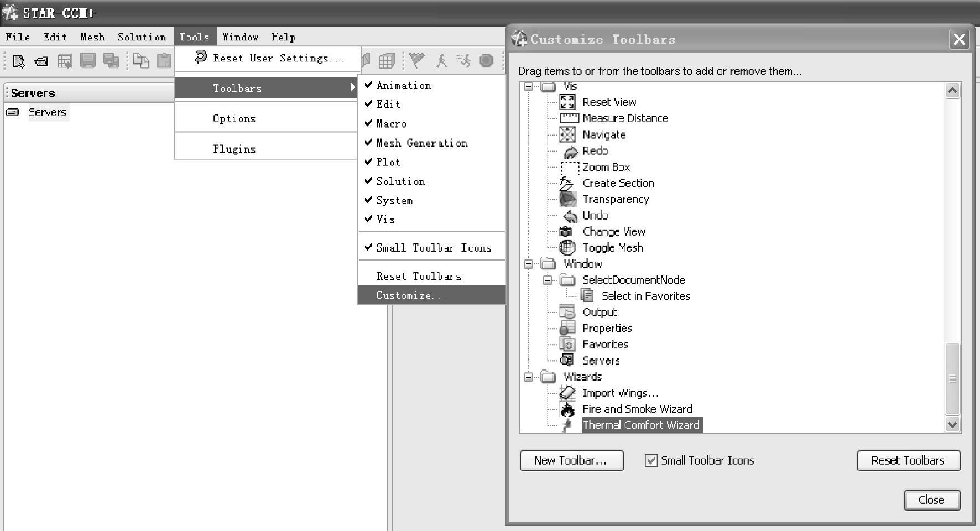Choose Options from the Tools menu
This screenshot has width=980, height=531.
(266, 118)
